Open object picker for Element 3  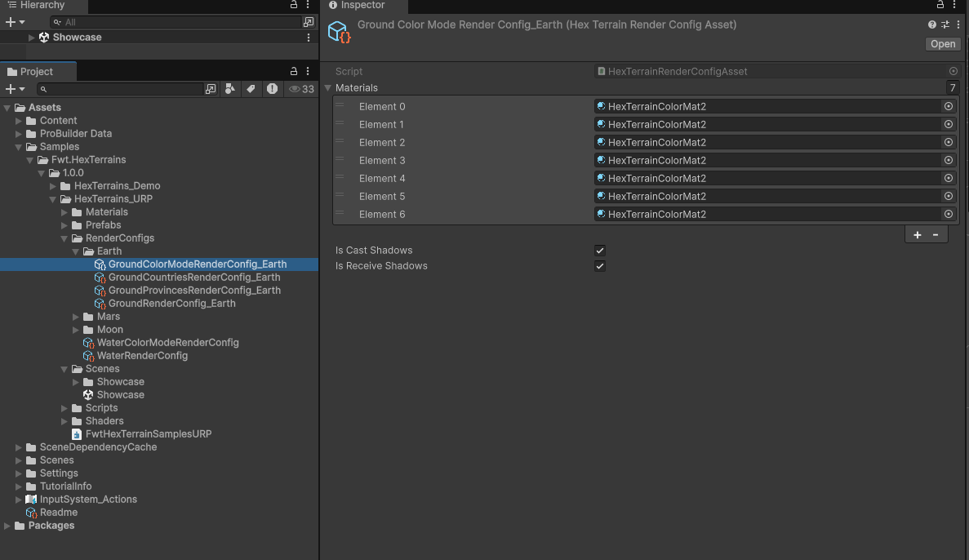click(x=949, y=160)
